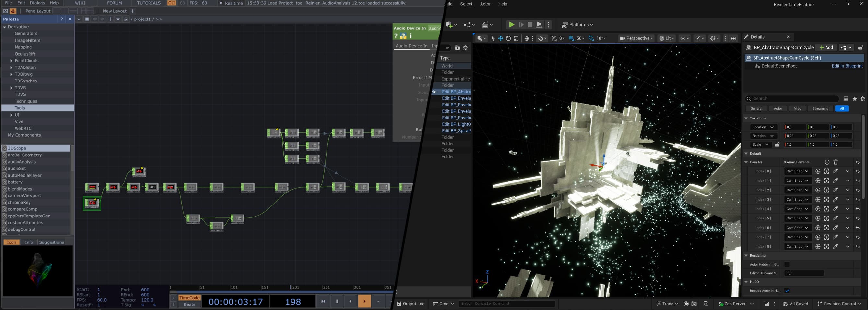Select the Rotate gizmo tool in the viewport
This screenshot has height=310, width=868.
pos(508,38)
